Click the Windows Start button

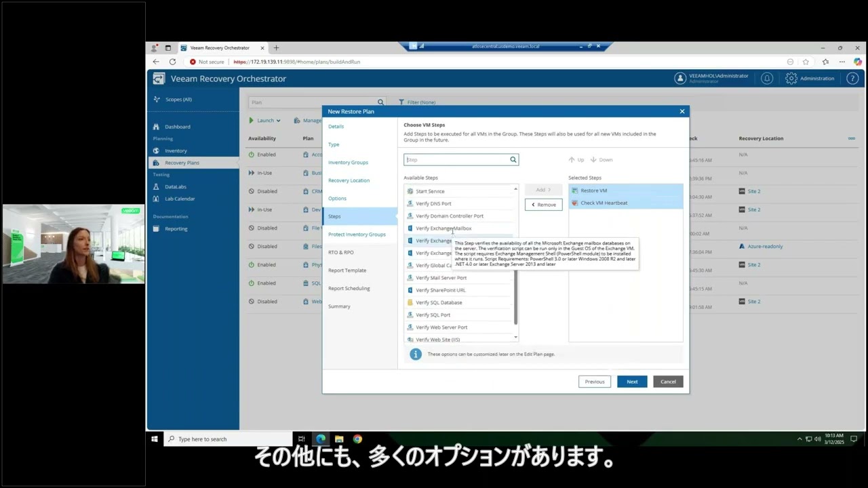[155, 439]
